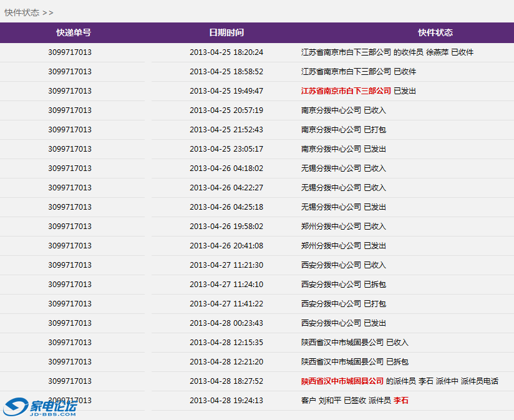Click the 郑州分拨中心公司 已发出 status row

tap(343, 246)
